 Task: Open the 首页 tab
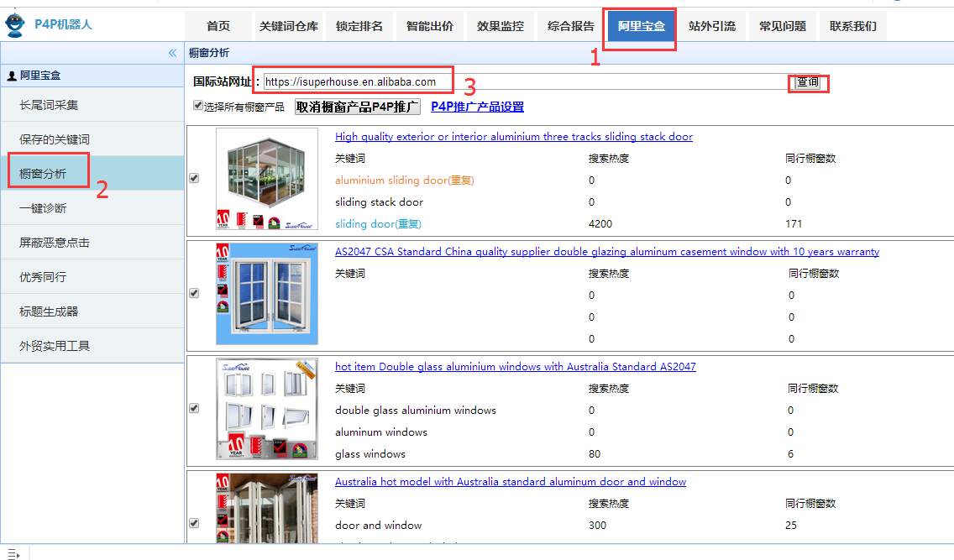click(x=218, y=26)
